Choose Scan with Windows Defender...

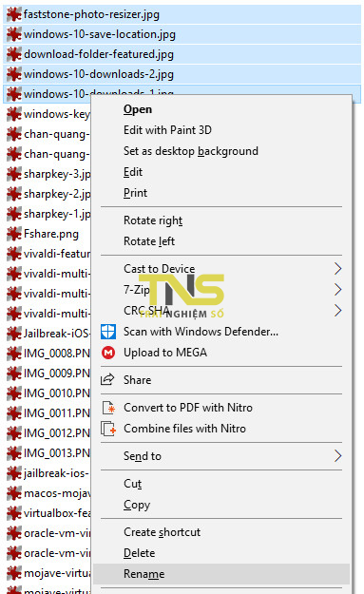point(201,332)
